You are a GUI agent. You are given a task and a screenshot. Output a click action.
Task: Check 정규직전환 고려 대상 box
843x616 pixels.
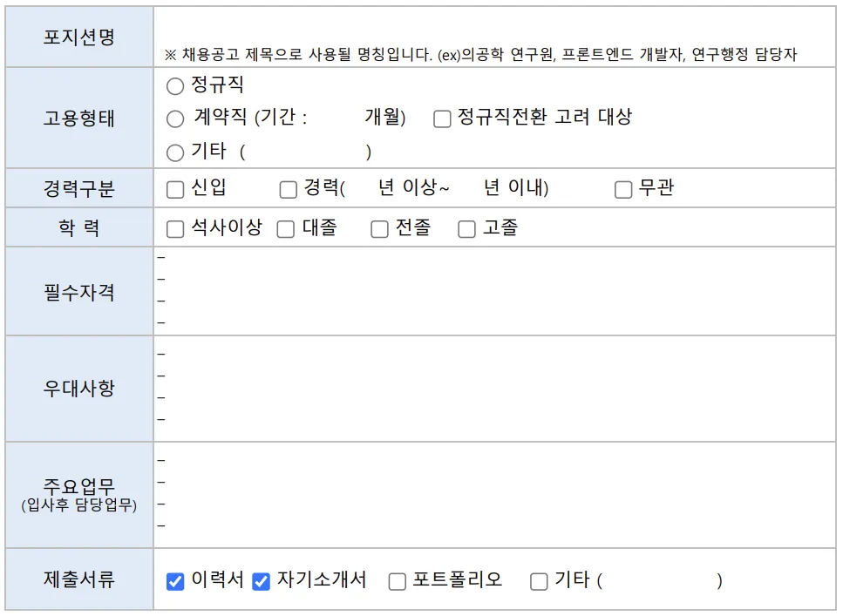pyautogui.click(x=442, y=119)
